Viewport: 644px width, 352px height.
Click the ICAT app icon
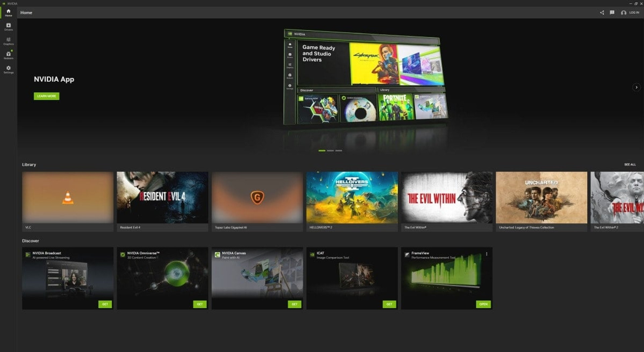pos(312,255)
